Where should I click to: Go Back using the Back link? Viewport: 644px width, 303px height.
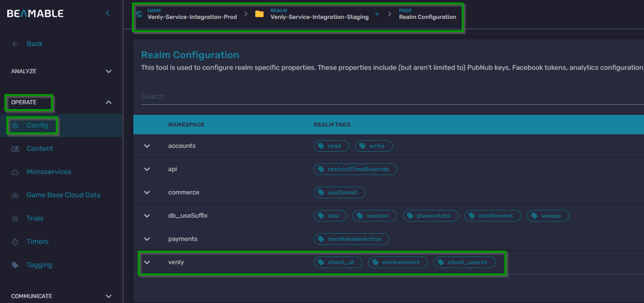tap(34, 44)
